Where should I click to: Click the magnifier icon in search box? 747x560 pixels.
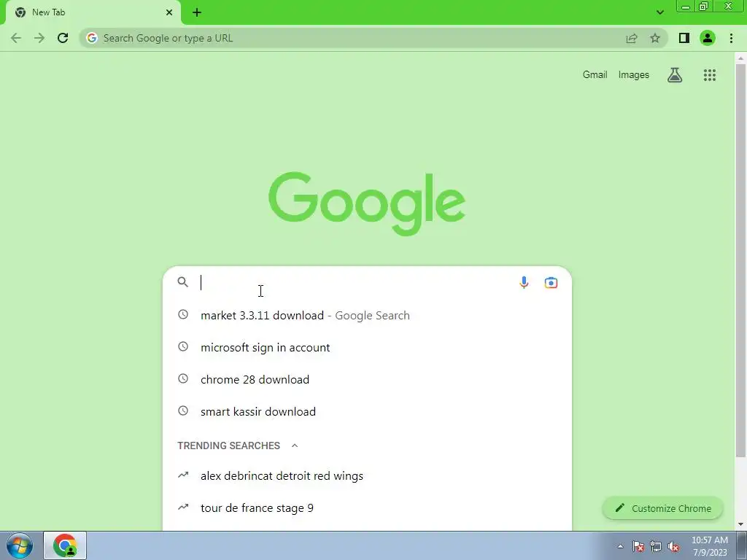coord(183,282)
